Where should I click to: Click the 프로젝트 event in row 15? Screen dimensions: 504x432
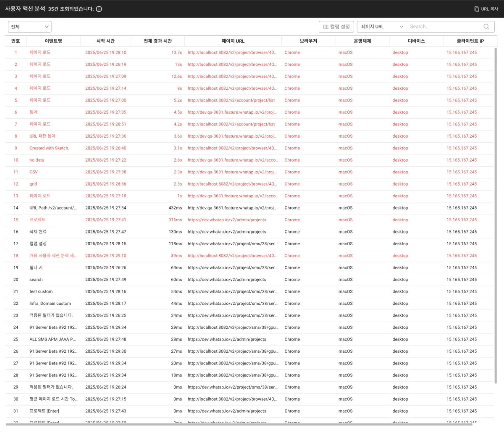(37, 220)
